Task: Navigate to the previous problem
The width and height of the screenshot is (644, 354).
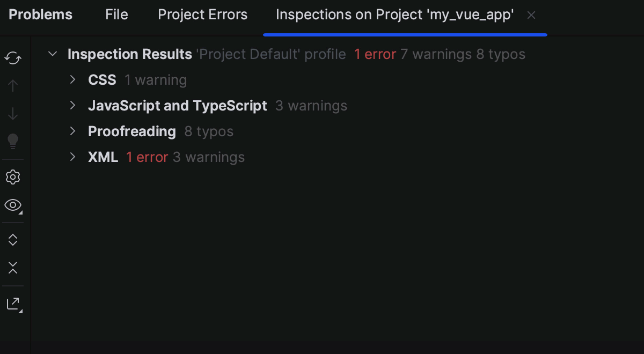Action: (x=13, y=85)
